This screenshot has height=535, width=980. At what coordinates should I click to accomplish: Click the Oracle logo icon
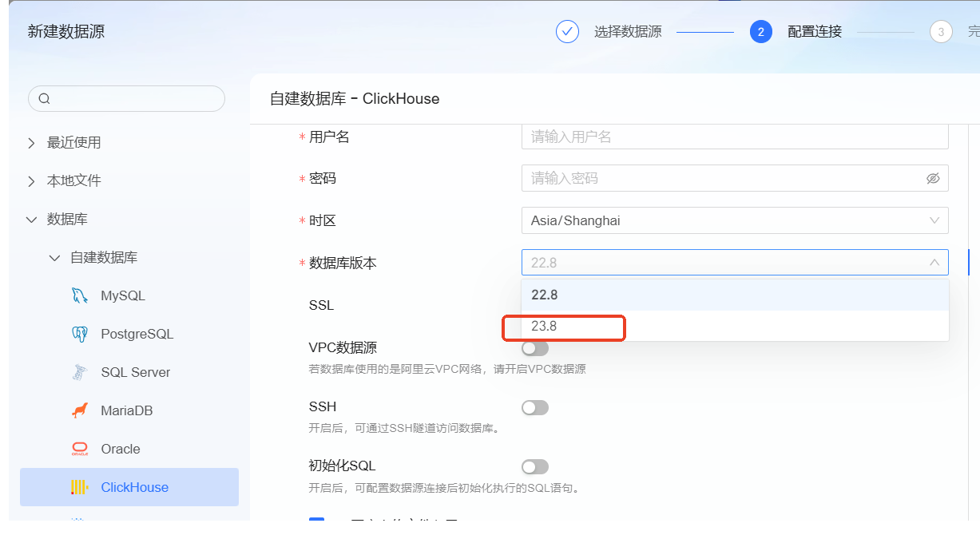(79, 450)
